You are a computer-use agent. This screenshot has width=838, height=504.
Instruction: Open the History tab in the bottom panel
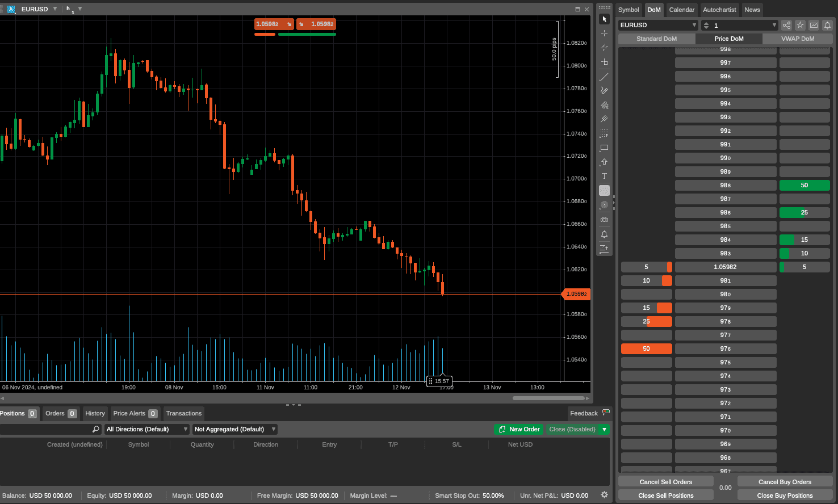[95, 413]
